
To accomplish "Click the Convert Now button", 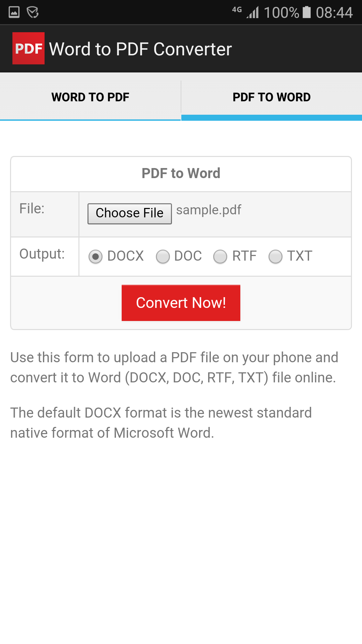I will (x=181, y=303).
